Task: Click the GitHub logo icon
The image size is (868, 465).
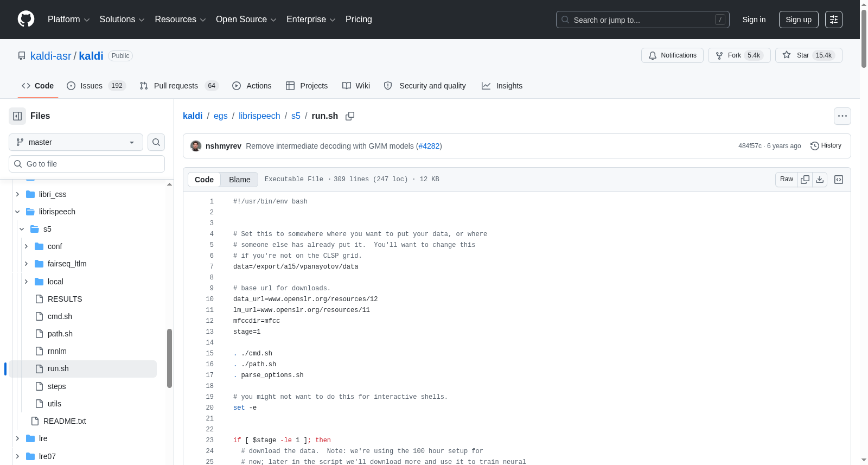Action: [x=26, y=19]
